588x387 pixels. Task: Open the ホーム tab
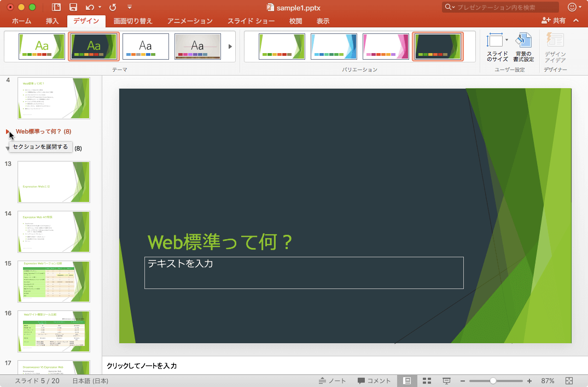tap(21, 21)
